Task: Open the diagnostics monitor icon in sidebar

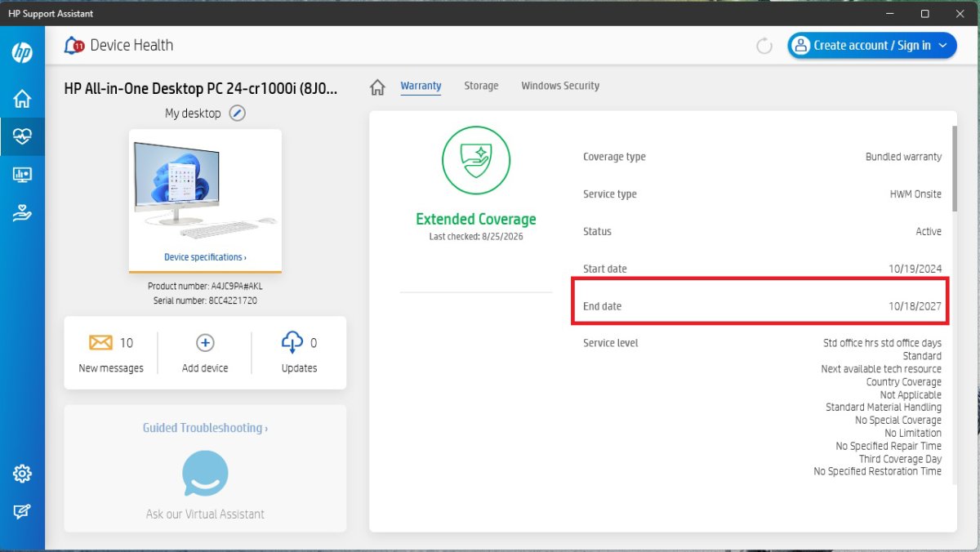Action: [22, 175]
